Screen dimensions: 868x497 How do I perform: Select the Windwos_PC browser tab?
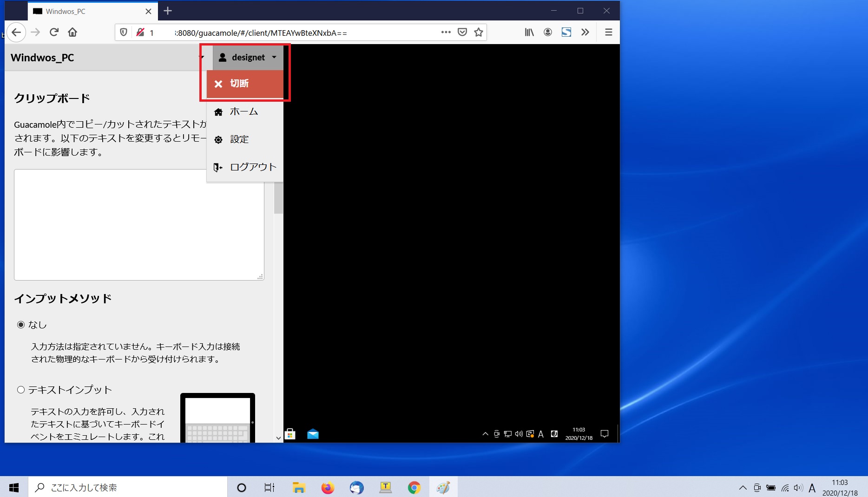click(x=92, y=11)
